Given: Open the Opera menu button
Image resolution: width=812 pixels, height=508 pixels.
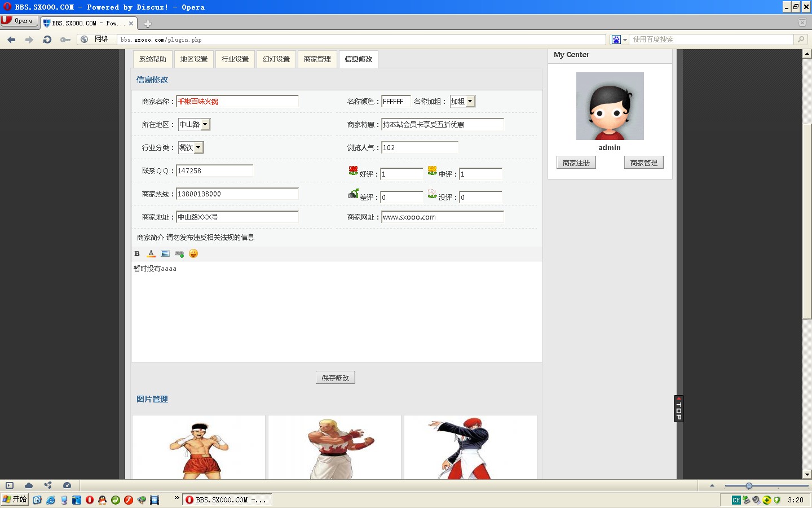Looking at the screenshot, I should click(19, 20).
